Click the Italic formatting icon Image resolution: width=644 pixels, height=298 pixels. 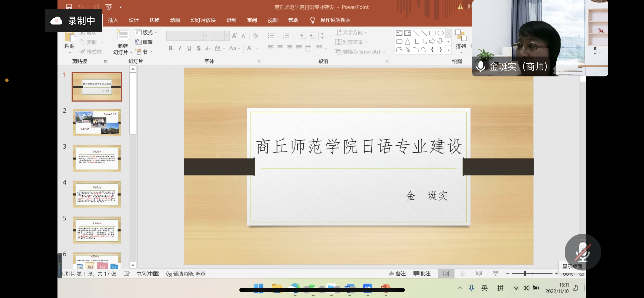[180, 48]
